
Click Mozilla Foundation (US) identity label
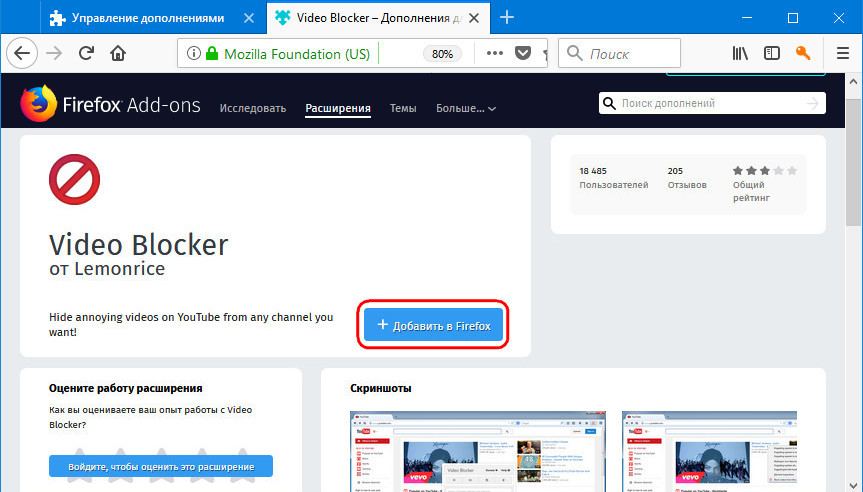297,54
